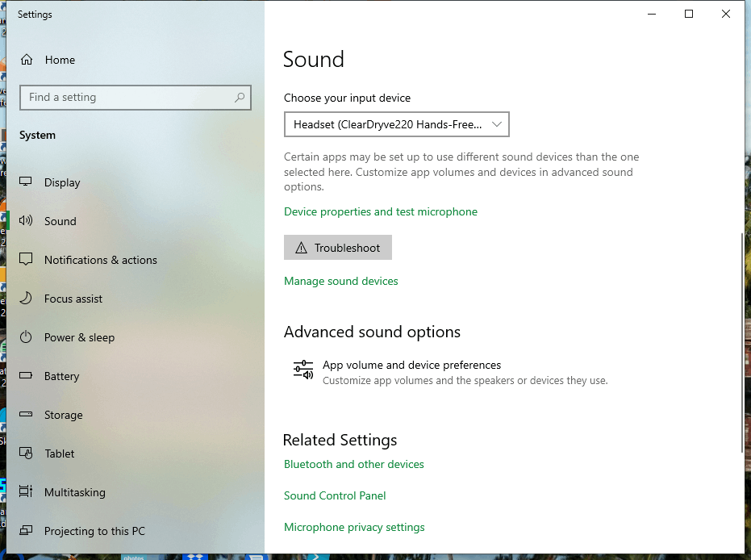Go to Settings Home

pyautogui.click(x=136, y=60)
